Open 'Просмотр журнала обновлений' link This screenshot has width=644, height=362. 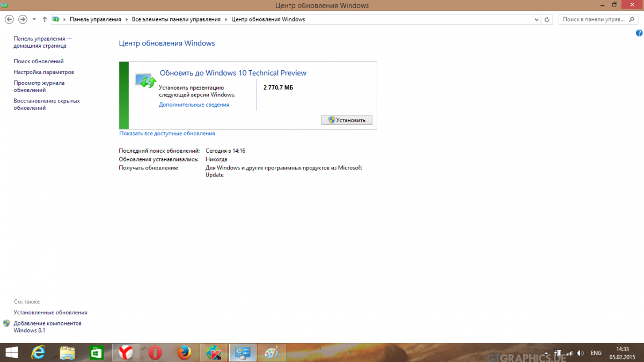coord(39,86)
